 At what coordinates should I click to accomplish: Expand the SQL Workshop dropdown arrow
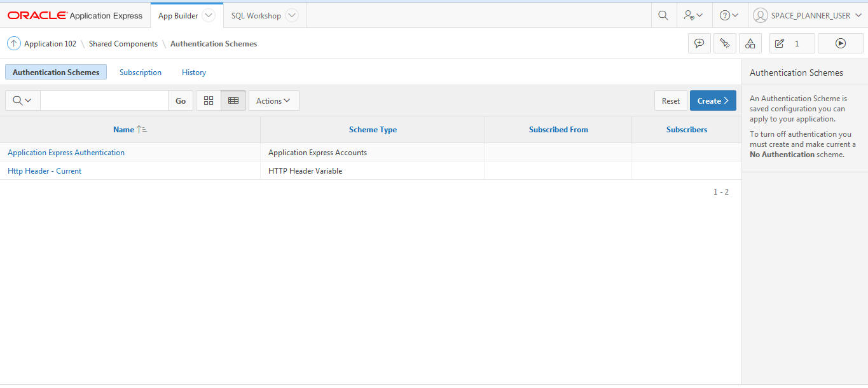tap(291, 16)
